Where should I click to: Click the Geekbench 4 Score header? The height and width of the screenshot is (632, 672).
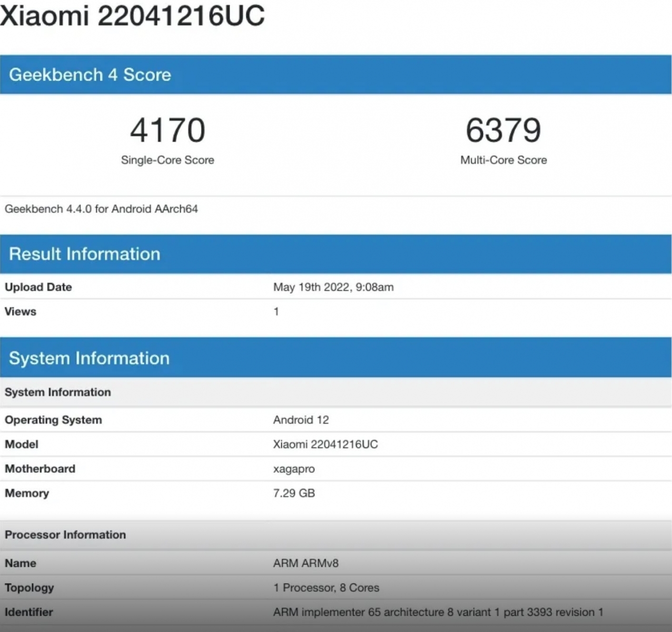click(x=90, y=75)
